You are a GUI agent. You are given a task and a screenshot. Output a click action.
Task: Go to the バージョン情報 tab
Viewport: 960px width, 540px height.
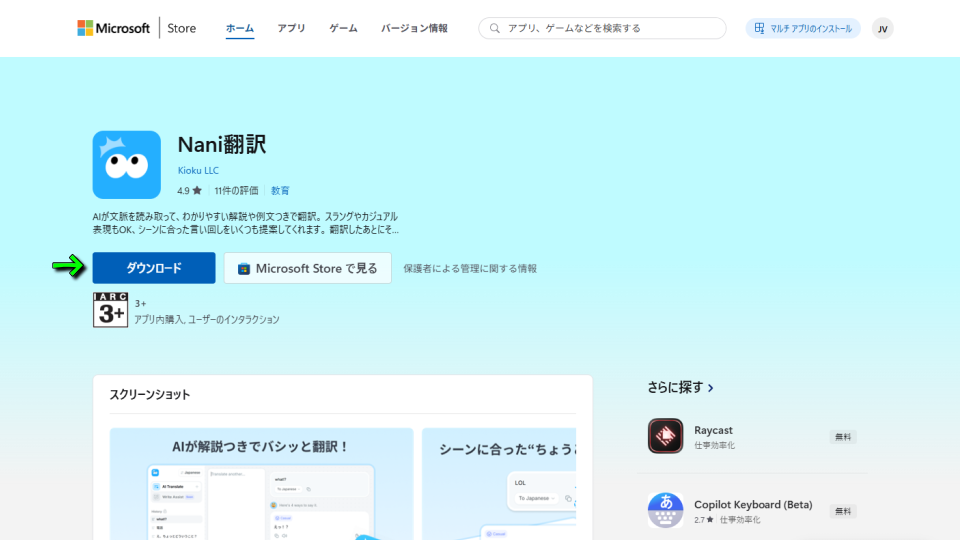(x=414, y=28)
